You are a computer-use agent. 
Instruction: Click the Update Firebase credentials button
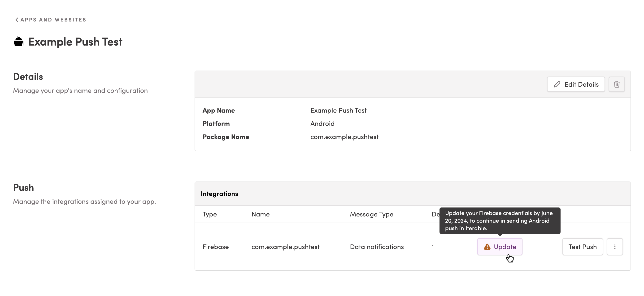pyautogui.click(x=500, y=247)
